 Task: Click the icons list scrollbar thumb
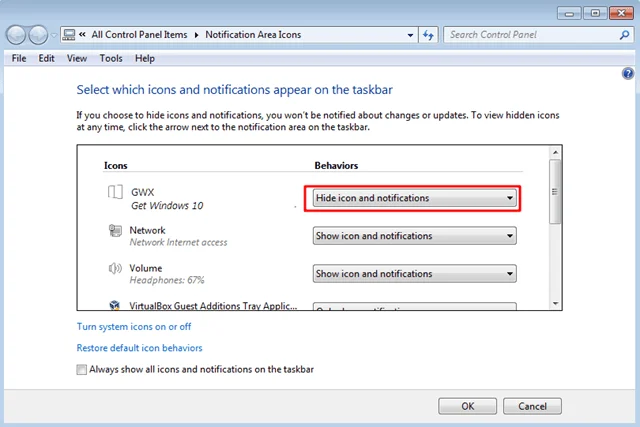tap(555, 191)
